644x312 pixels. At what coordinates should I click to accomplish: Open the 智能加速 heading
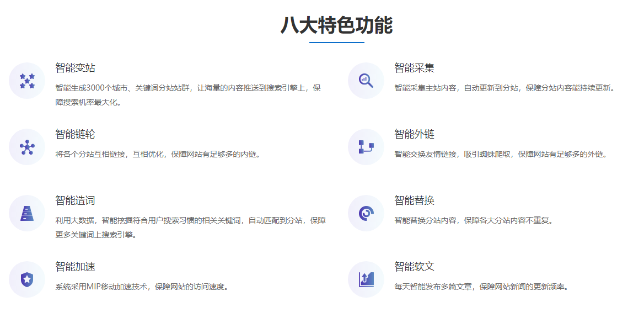[76, 267]
